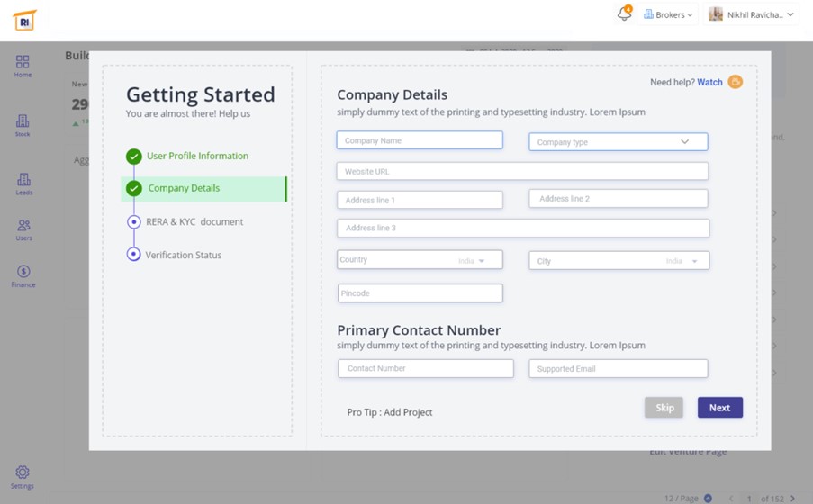813x504 pixels.
Task: Select the RERA & KYC document step
Action: click(x=194, y=222)
